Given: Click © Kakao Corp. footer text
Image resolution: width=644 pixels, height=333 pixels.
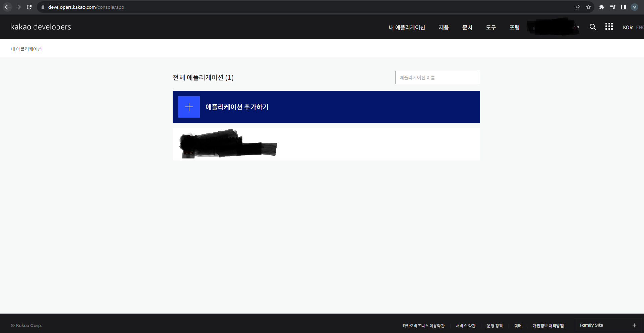Looking at the screenshot, I should pos(26,326).
